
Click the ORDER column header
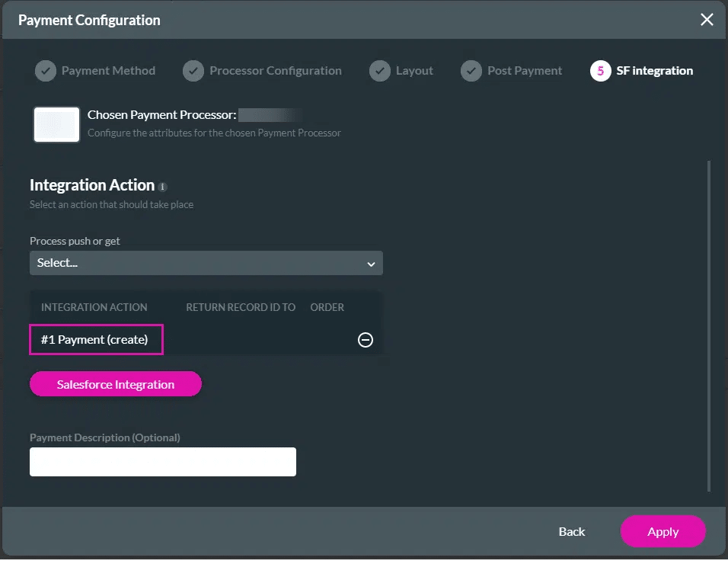pos(327,307)
